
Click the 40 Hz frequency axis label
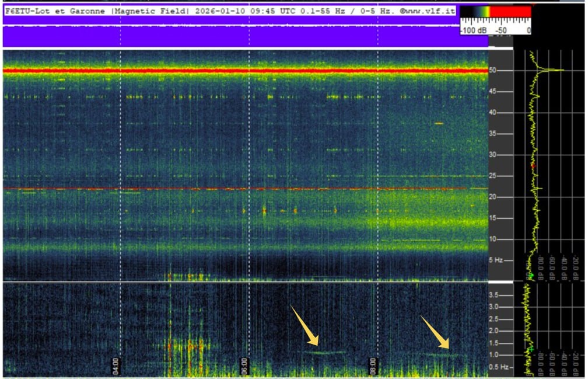tap(493, 112)
